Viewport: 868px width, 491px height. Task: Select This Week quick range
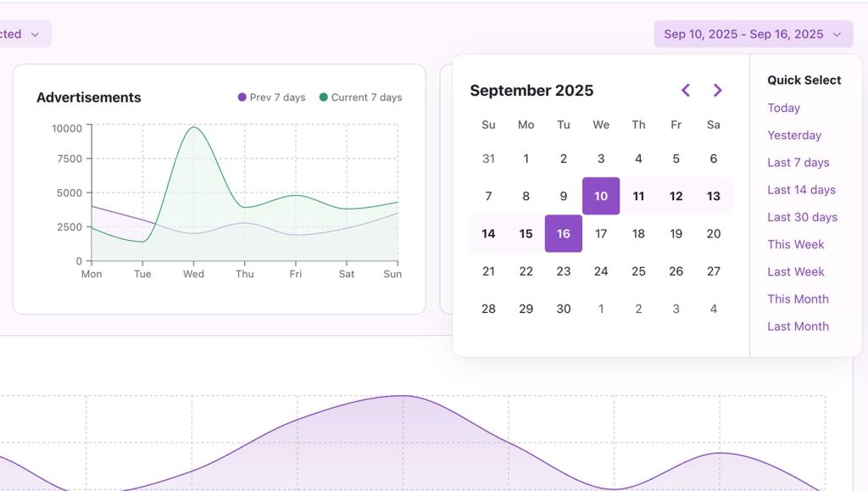click(x=795, y=244)
